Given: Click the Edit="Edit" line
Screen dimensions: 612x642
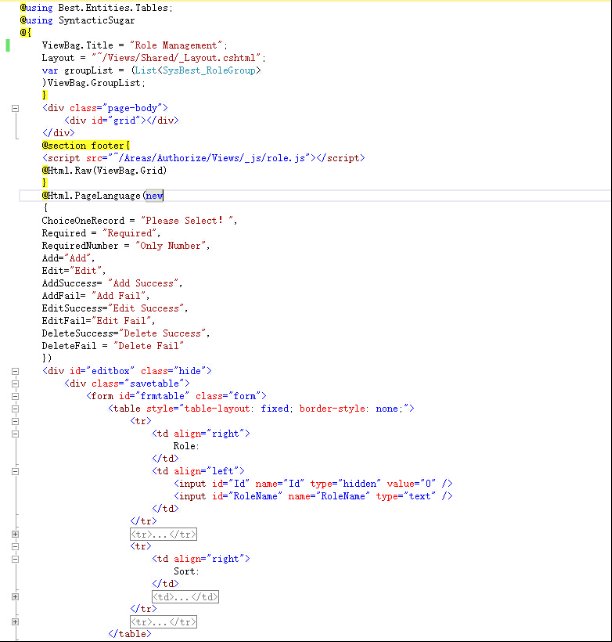Looking at the screenshot, I should coord(74,271).
